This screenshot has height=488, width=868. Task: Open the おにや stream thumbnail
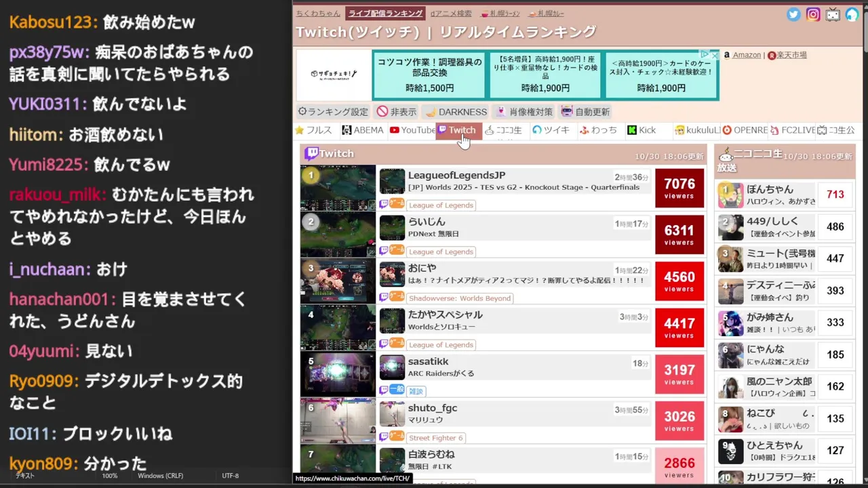tap(338, 281)
